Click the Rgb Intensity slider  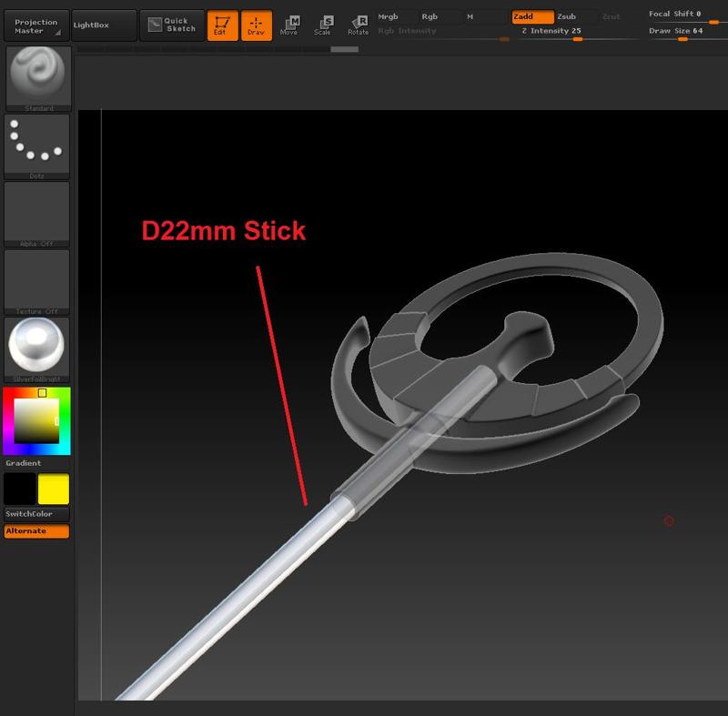click(x=443, y=33)
